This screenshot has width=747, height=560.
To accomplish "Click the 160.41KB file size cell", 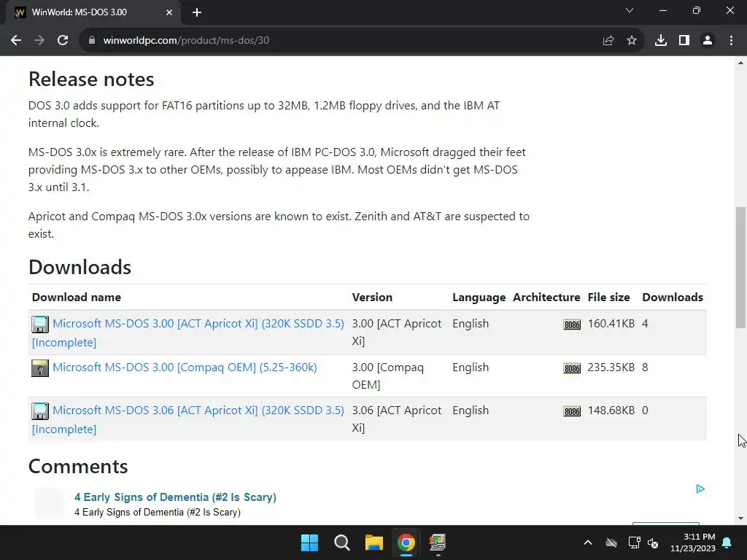I will (x=611, y=324).
